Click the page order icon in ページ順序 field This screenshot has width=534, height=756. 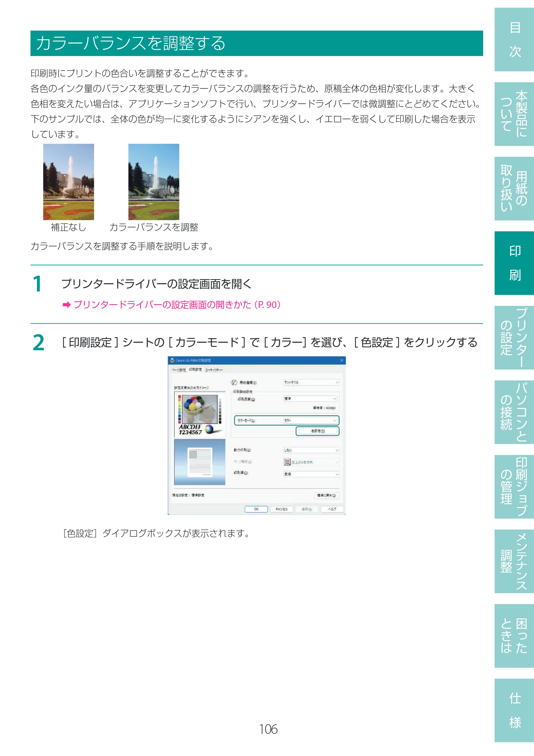(287, 462)
